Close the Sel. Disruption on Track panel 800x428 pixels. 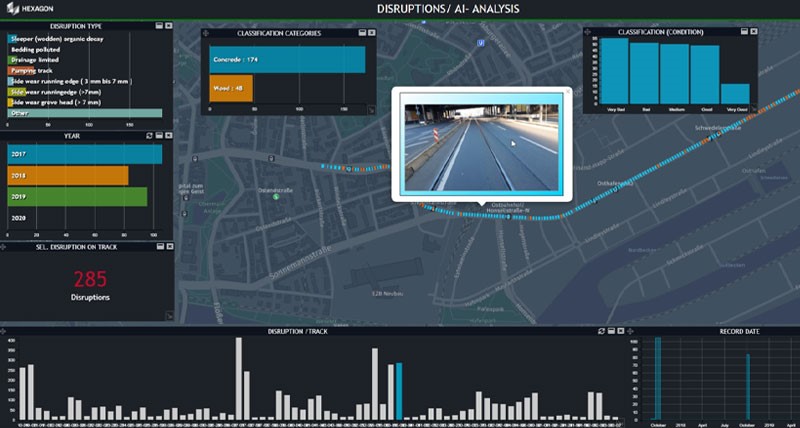(169, 246)
